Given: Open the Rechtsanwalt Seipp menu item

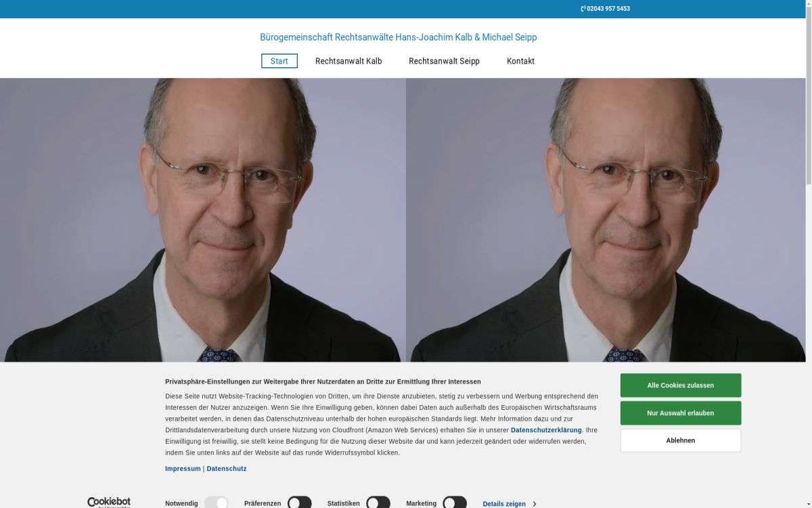Looking at the screenshot, I should click(x=444, y=61).
